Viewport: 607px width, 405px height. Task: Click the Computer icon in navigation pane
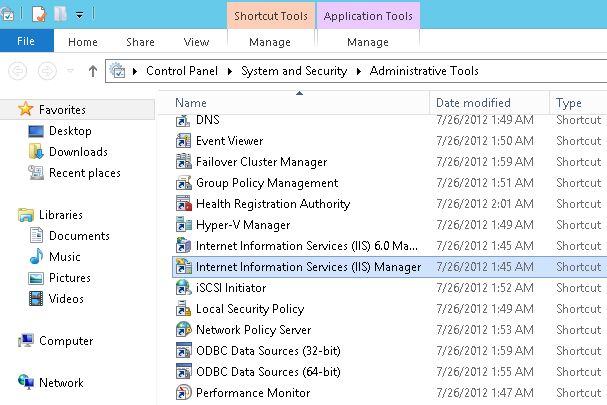(26, 340)
